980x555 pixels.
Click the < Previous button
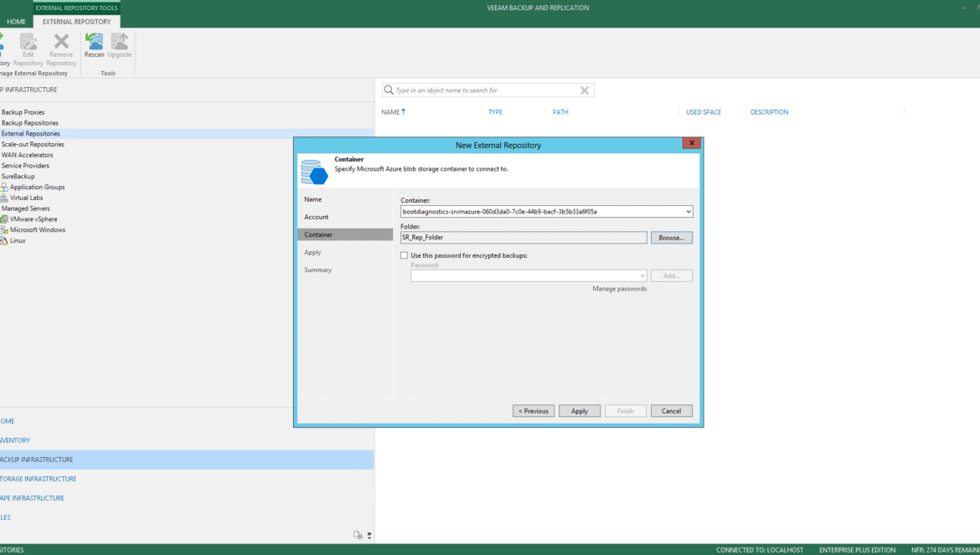coord(534,411)
